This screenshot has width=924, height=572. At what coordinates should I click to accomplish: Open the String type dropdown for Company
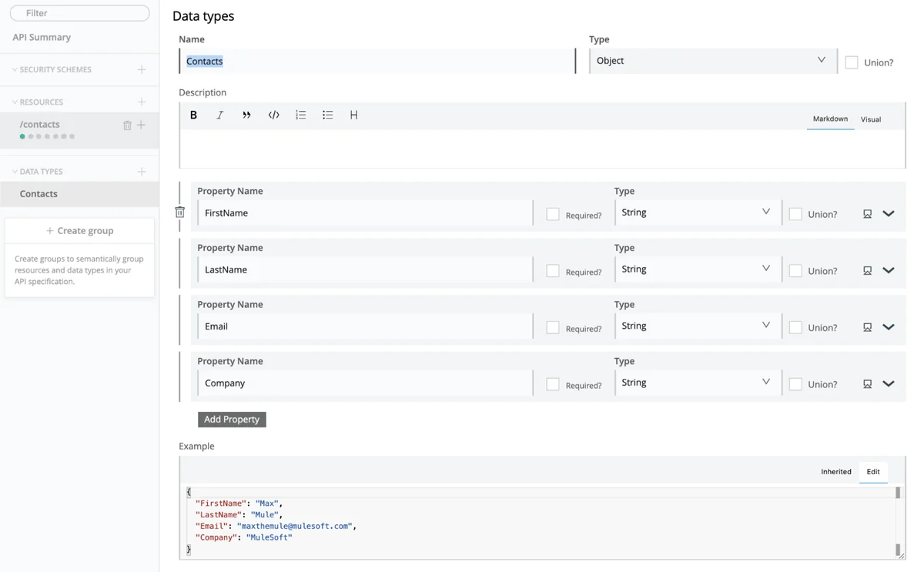698,383
